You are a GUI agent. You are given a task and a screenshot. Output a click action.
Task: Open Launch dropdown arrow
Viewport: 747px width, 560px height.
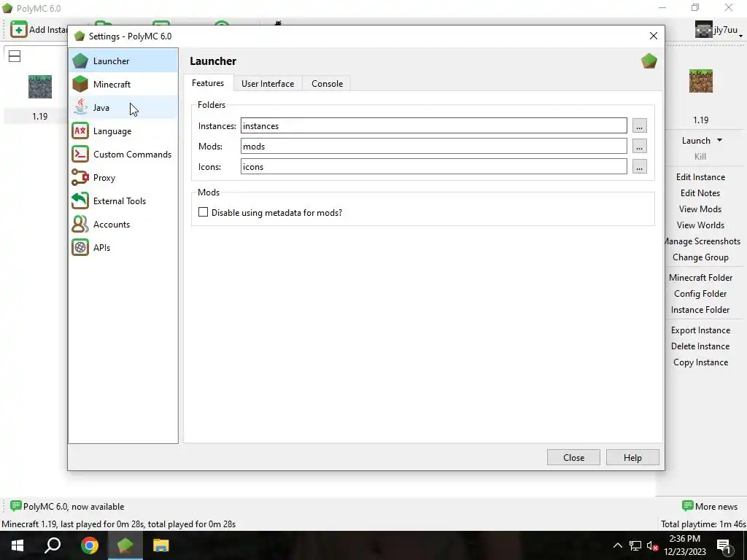(x=719, y=140)
